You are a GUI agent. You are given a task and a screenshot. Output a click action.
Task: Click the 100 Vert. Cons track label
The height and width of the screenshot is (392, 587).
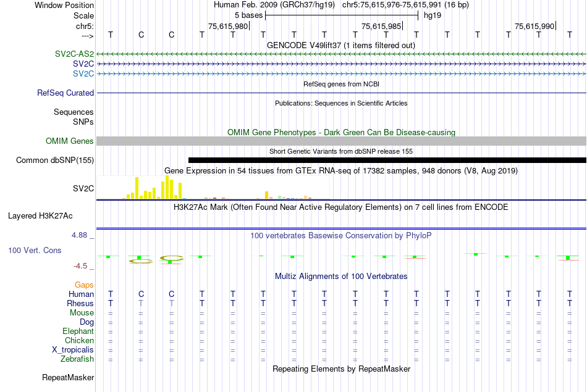(x=35, y=250)
